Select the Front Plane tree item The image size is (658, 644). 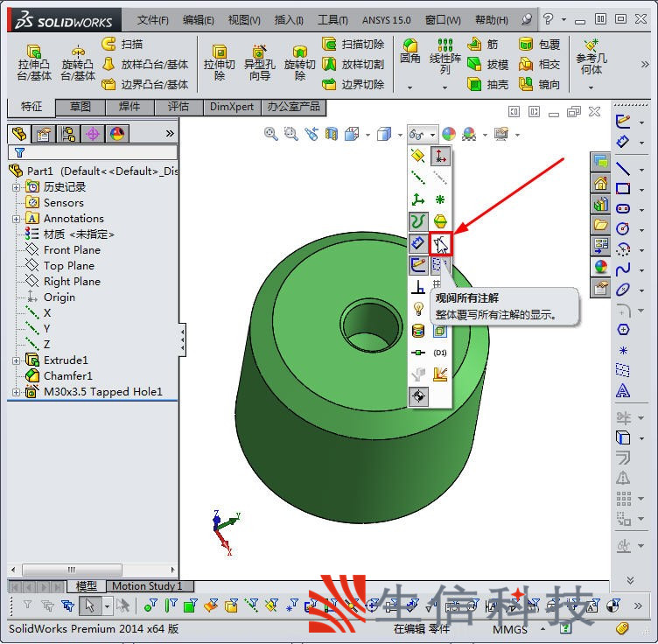coord(63,250)
